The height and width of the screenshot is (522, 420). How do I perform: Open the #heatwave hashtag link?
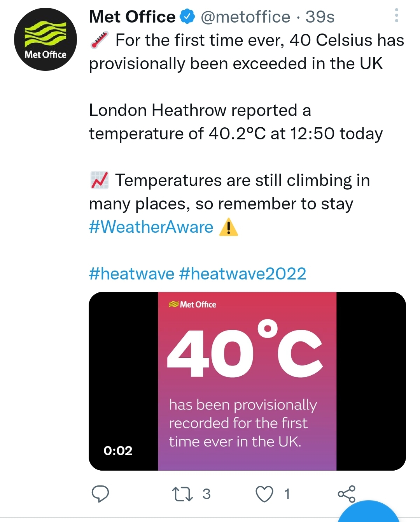(131, 274)
